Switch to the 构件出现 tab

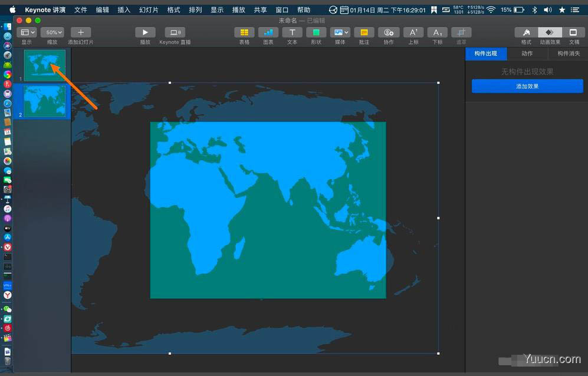click(486, 54)
